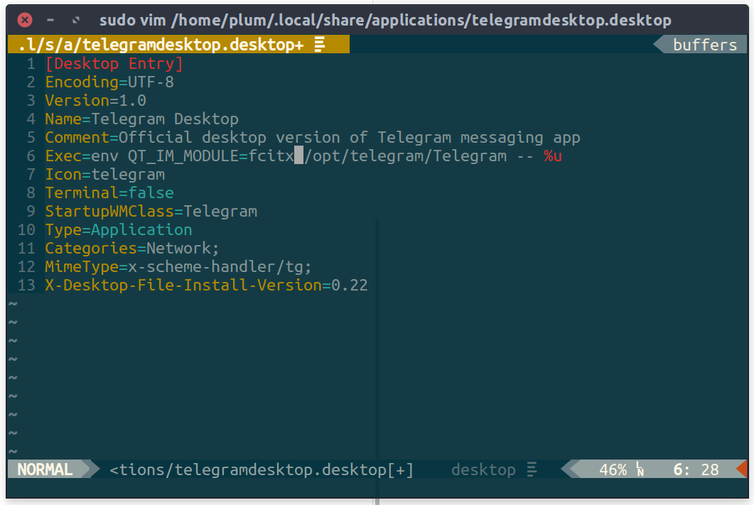Screen dimensions: 754x505
Task: Click the buffers label in tabline
Action: click(704, 45)
